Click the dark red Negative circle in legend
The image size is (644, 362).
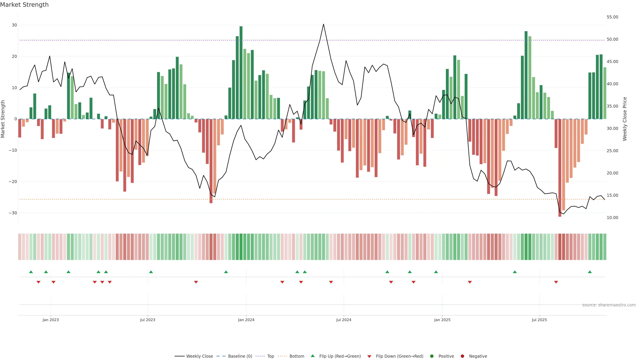tap(462, 356)
